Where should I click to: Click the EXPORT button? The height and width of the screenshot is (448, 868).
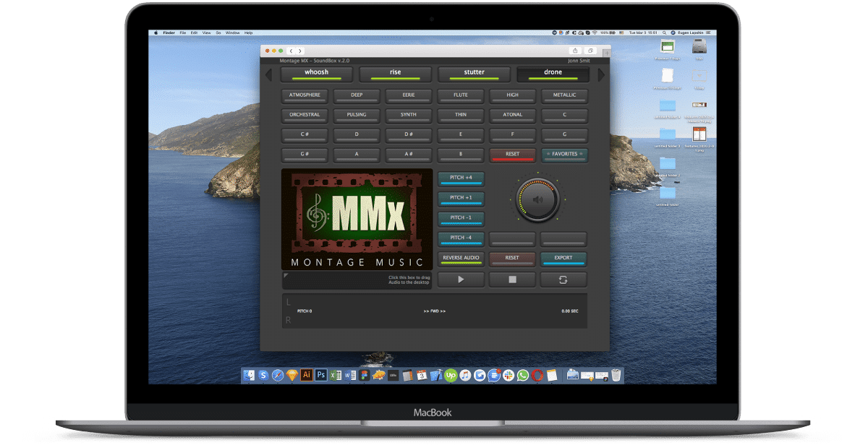[x=563, y=259]
